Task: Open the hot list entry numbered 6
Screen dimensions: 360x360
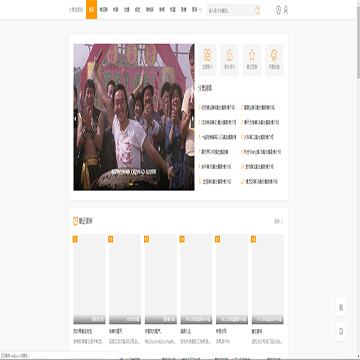Action: (257, 137)
